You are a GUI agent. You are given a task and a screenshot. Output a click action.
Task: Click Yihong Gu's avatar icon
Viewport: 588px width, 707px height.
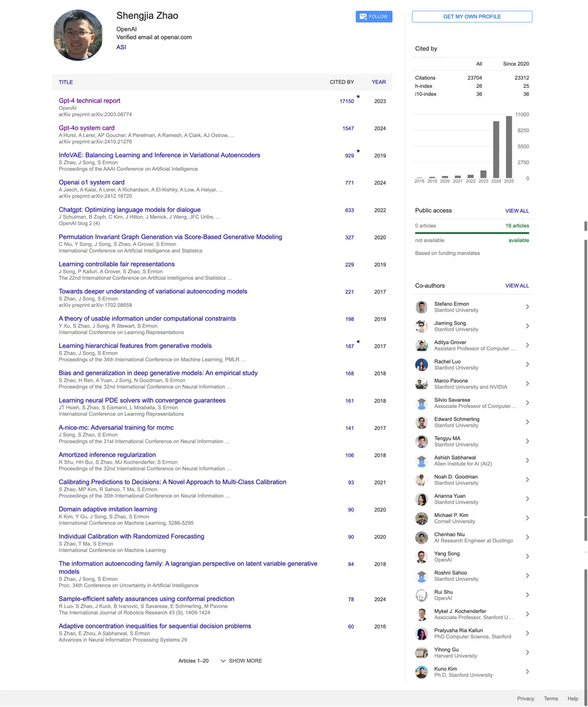[421, 653]
